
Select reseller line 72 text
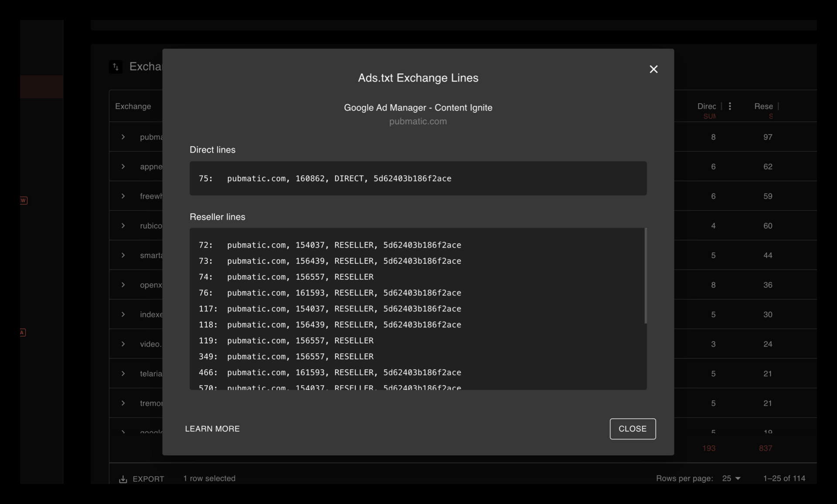330,245
